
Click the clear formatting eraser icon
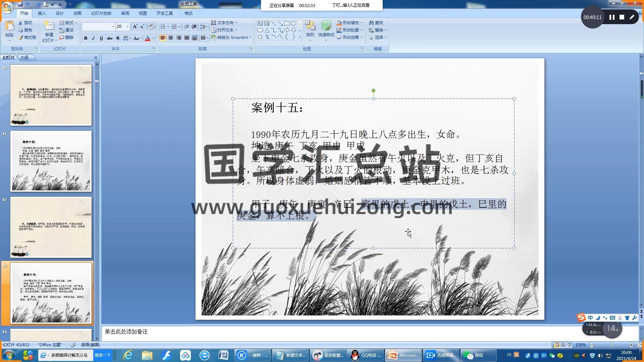click(151, 26)
